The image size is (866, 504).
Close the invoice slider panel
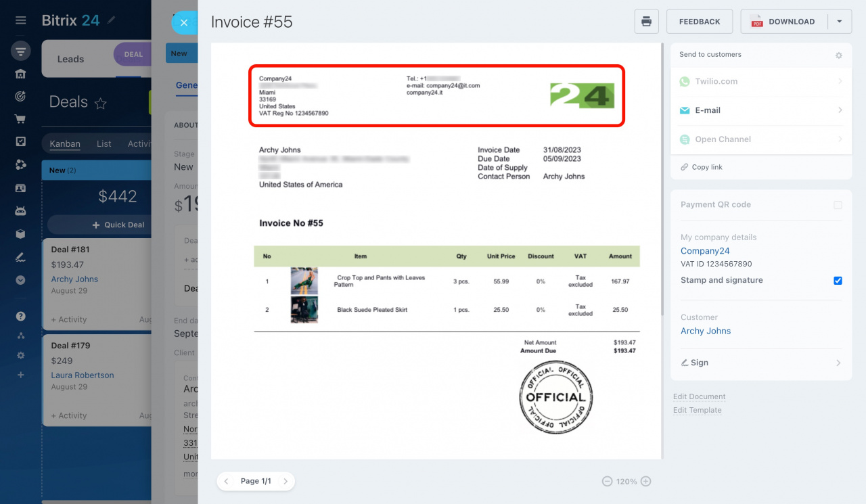click(x=183, y=22)
